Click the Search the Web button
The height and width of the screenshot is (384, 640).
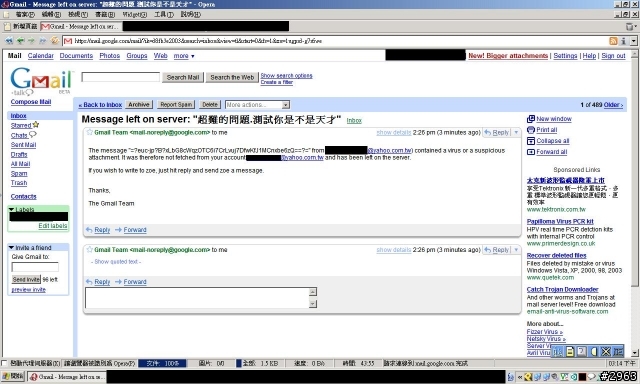[x=232, y=77]
